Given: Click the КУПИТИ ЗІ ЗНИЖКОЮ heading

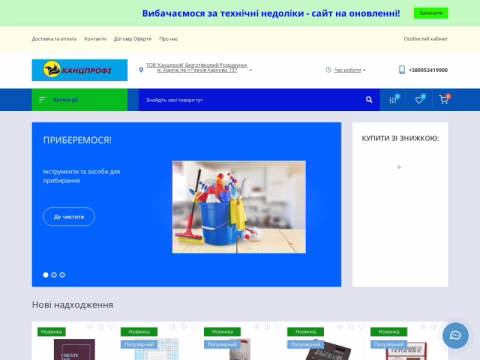Looking at the screenshot, I should (400, 138).
